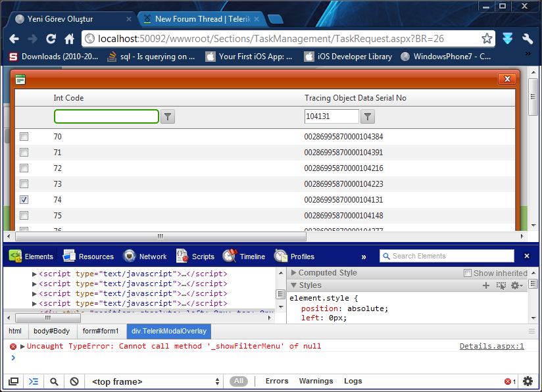Open the Resources panel
The width and height of the screenshot is (542, 392).
click(x=88, y=257)
